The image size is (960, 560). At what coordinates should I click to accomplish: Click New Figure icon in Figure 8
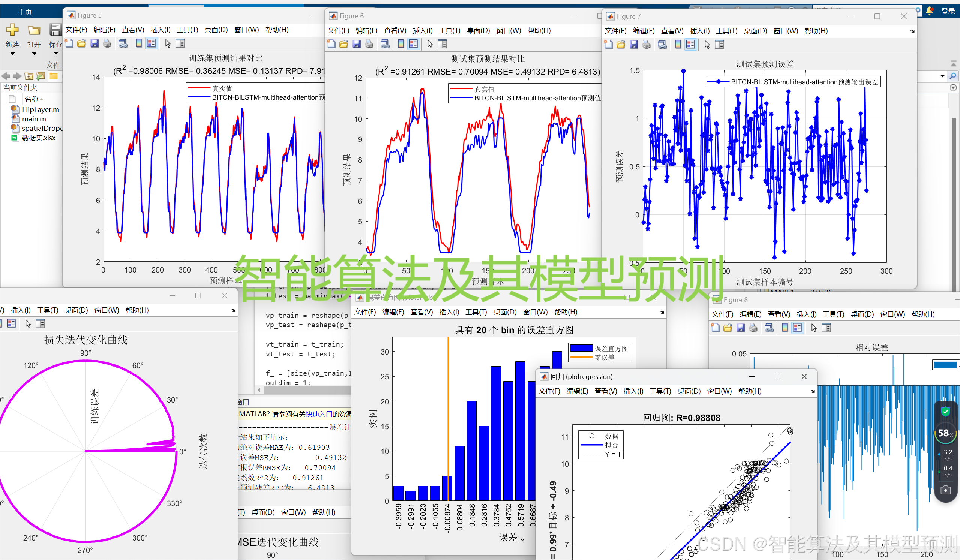[715, 328]
